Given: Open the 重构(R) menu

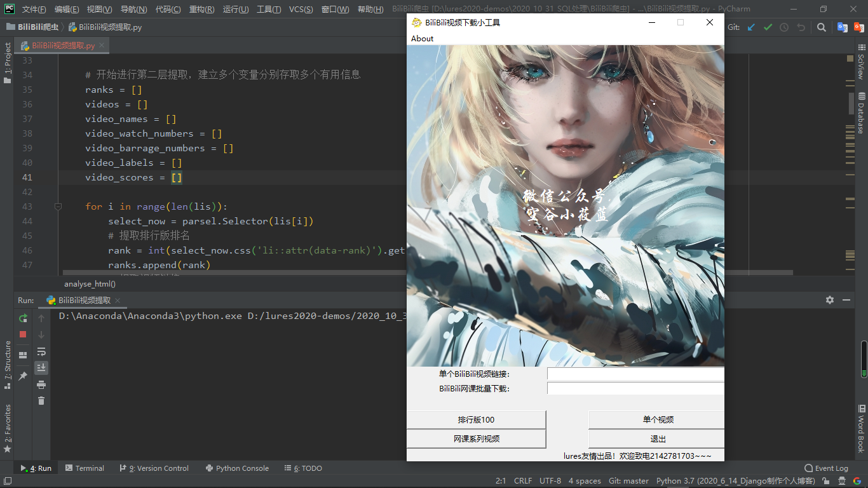Looking at the screenshot, I should [x=201, y=9].
